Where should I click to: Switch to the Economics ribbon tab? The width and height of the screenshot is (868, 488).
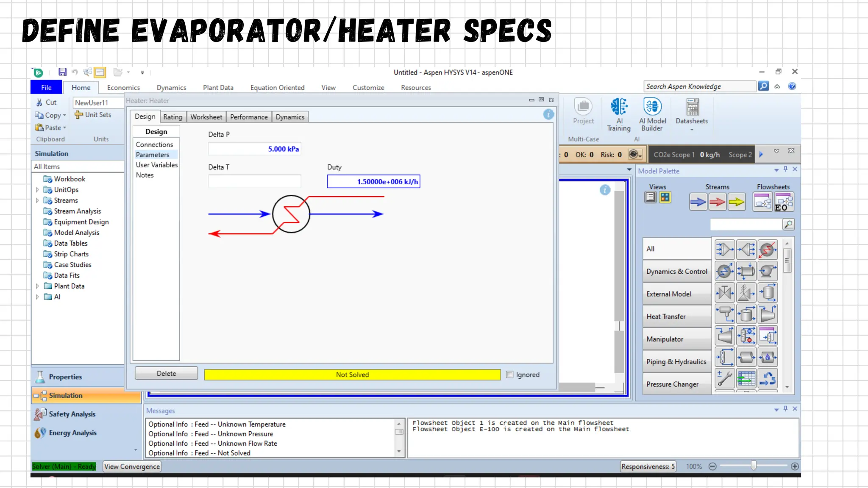point(123,88)
